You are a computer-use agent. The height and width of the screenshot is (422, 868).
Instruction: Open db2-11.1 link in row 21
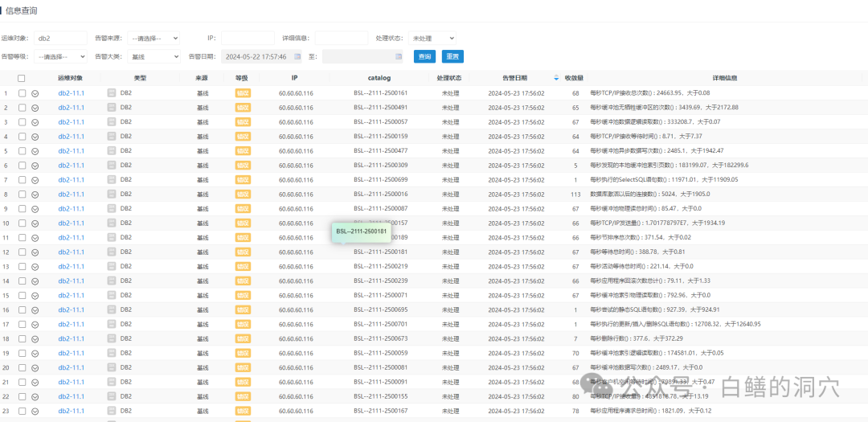click(x=72, y=382)
